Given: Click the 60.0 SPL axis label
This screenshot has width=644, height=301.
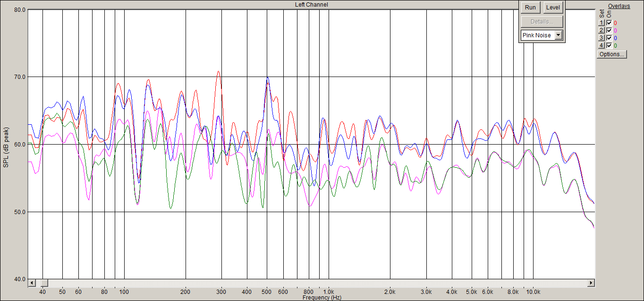Looking at the screenshot, I should pos(19,145).
